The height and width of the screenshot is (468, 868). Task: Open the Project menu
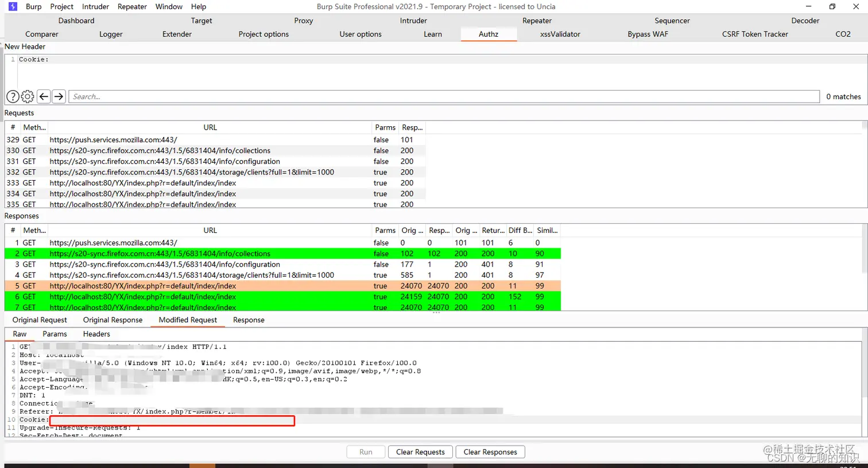61,6
